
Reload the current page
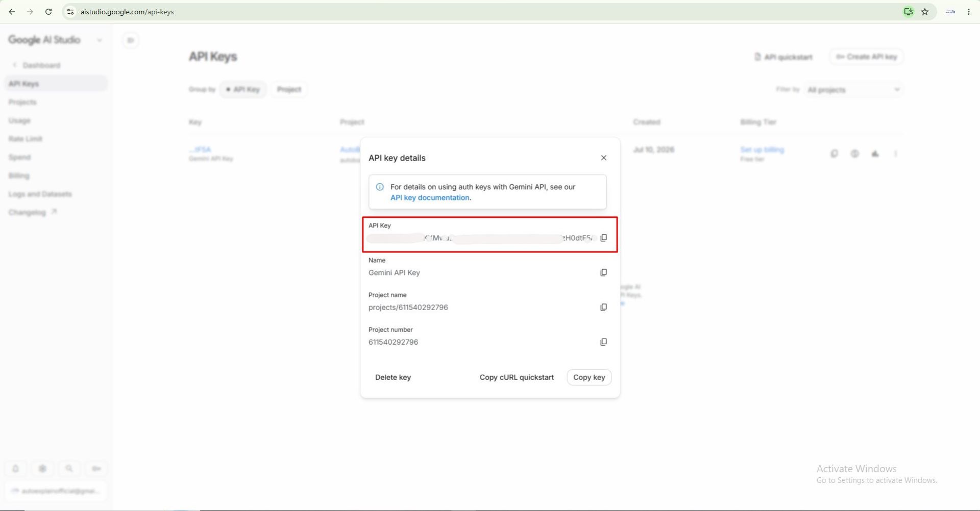point(48,12)
